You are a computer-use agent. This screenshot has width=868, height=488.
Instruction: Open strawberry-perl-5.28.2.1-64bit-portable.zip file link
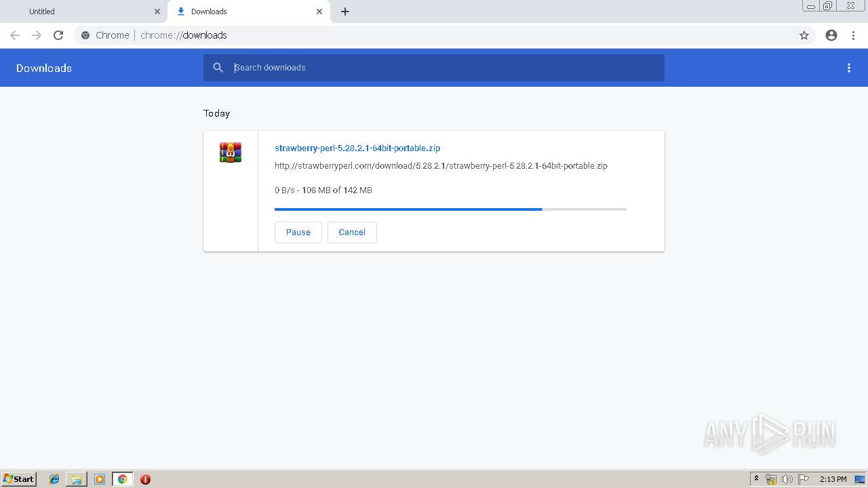pyautogui.click(x=357, y=148)
